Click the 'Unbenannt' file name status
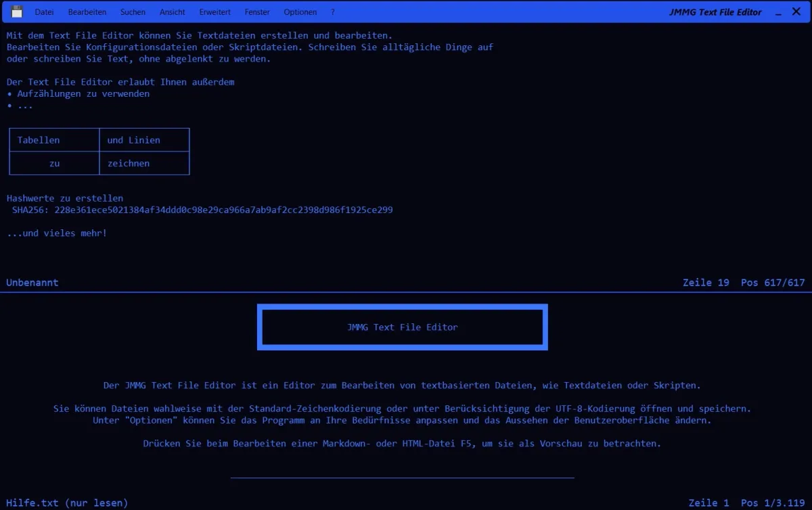 [x=32, y=283]
